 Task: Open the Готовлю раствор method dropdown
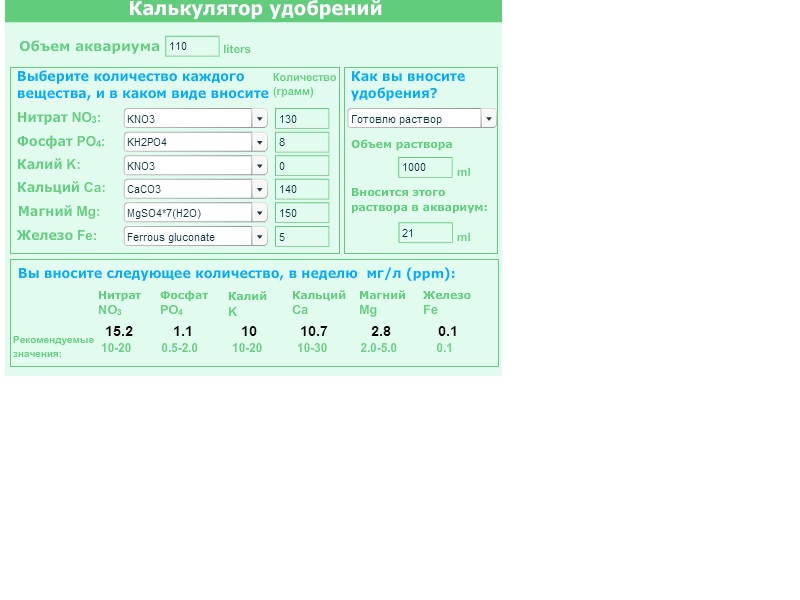coord(421,119)
